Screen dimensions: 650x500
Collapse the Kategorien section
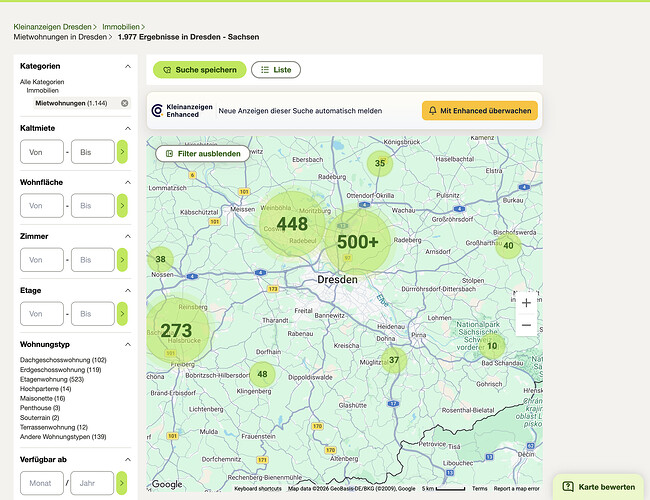pos(128,66)
